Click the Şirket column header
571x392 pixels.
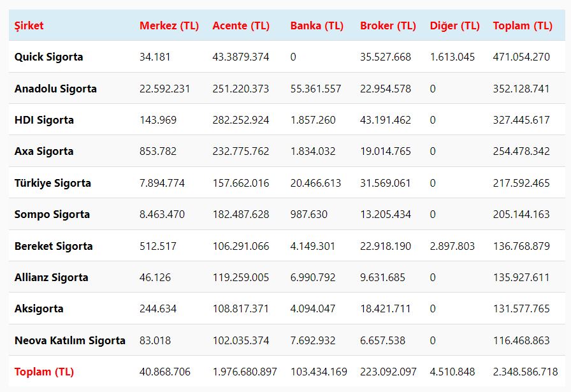[x=29, y=25]
